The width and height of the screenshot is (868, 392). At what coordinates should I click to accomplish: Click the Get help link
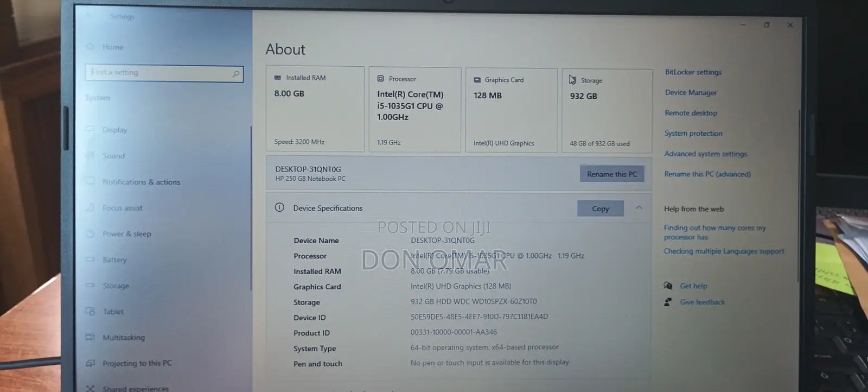pyautogui.click(x=693, y=286)
